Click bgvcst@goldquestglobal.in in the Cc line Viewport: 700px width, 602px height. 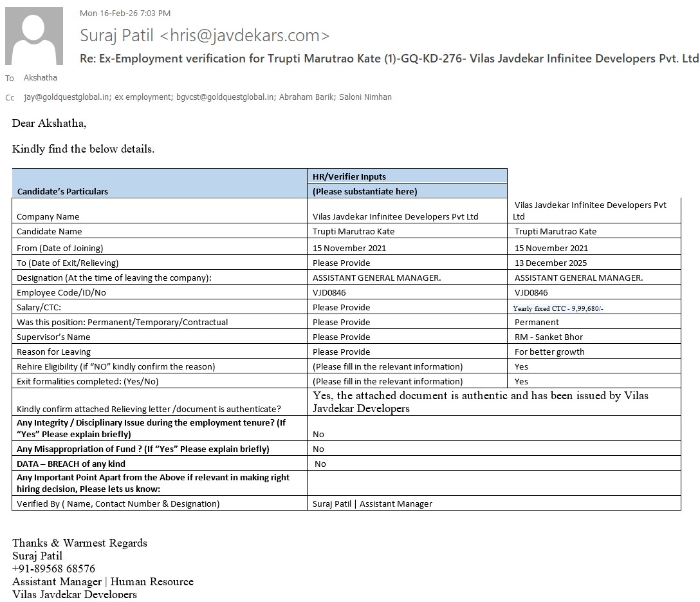click(x=219, y=97)
